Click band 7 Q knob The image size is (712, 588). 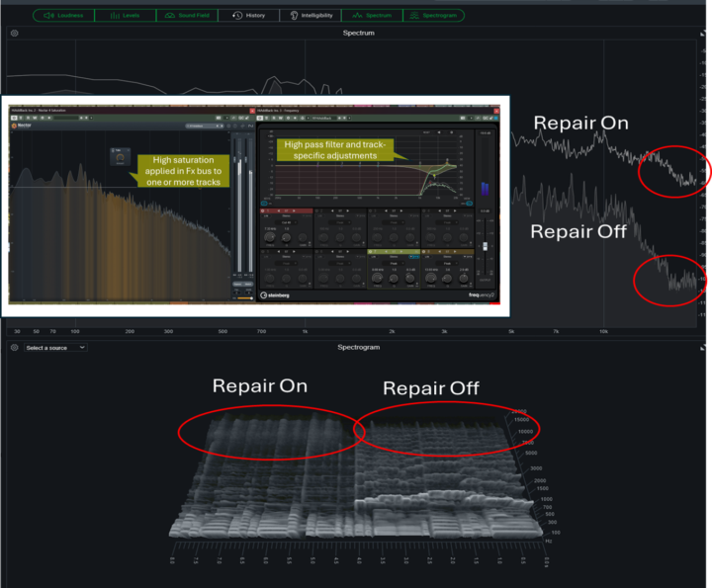pos(394,278)
